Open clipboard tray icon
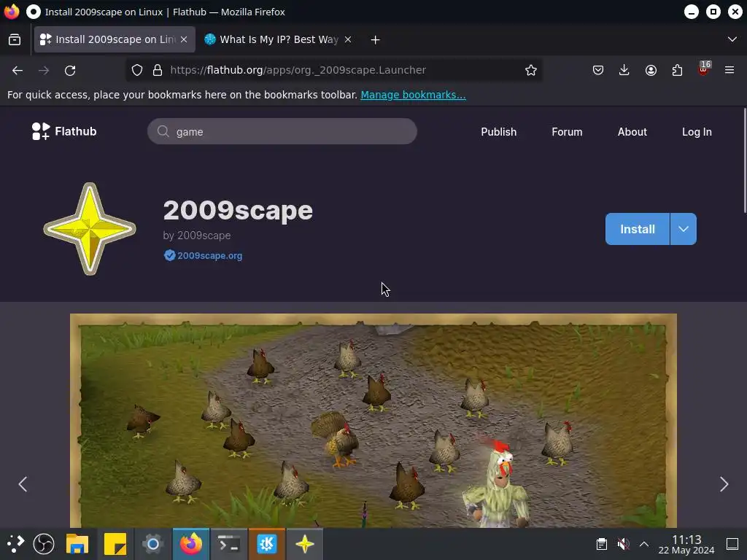The width and height of the screenshot is (747, 560). pyautogui.click(x=602, y=544)
